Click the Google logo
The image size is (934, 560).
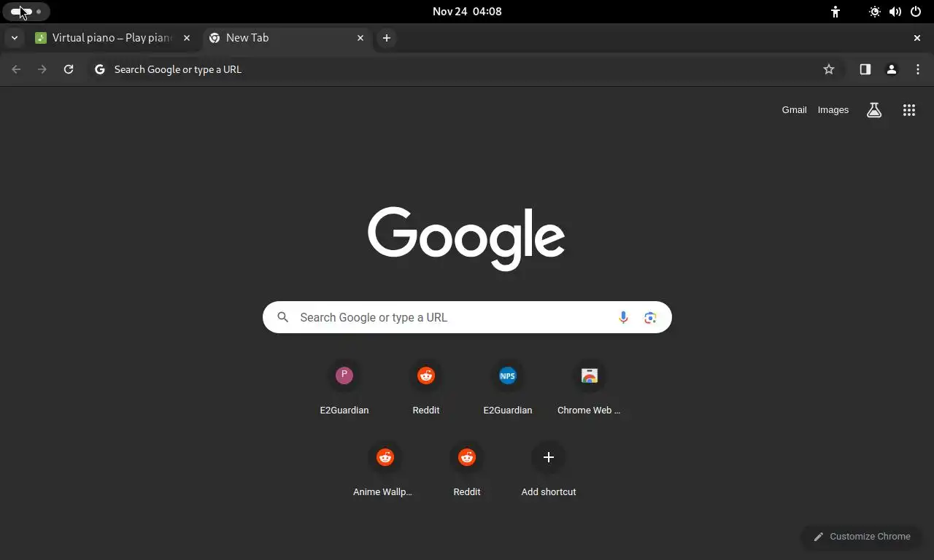(466, 238)
